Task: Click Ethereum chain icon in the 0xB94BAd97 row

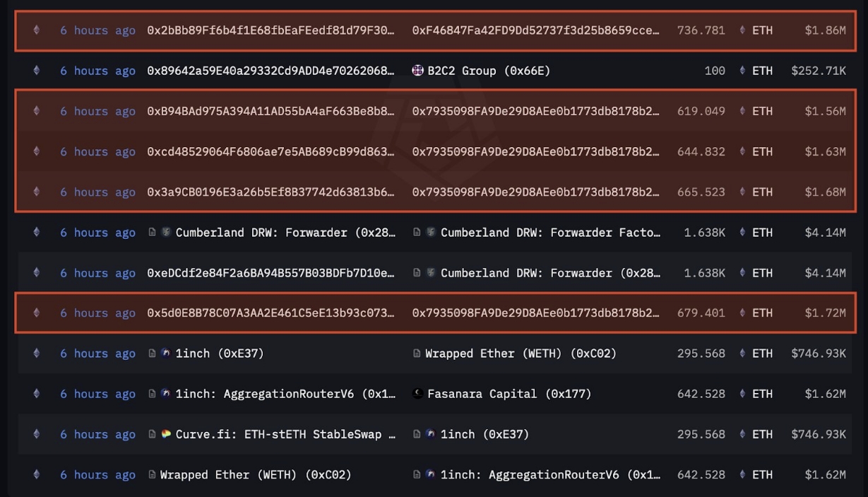Action: point(37,111)
